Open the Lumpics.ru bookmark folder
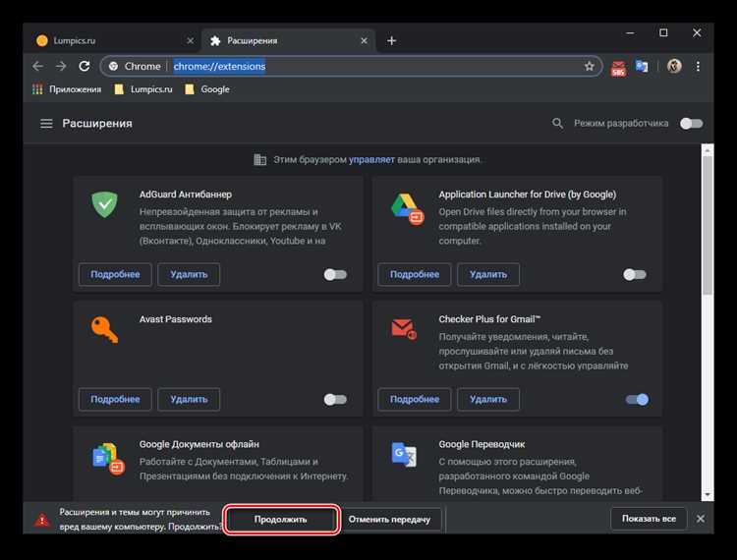This screenshot has width=737, height=560. tap(143, 89)
